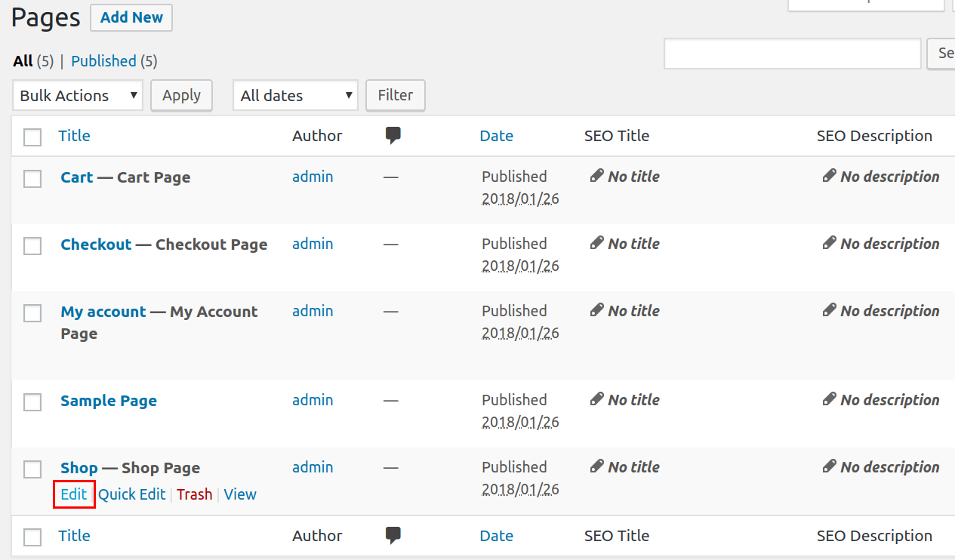Select the Sample Page row checkbox
This screenshot has width=955, height=560.
(x=32, y=402)
